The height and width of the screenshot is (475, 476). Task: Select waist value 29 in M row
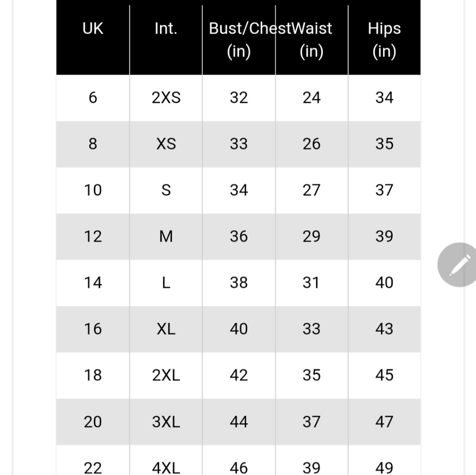point(312,236)
